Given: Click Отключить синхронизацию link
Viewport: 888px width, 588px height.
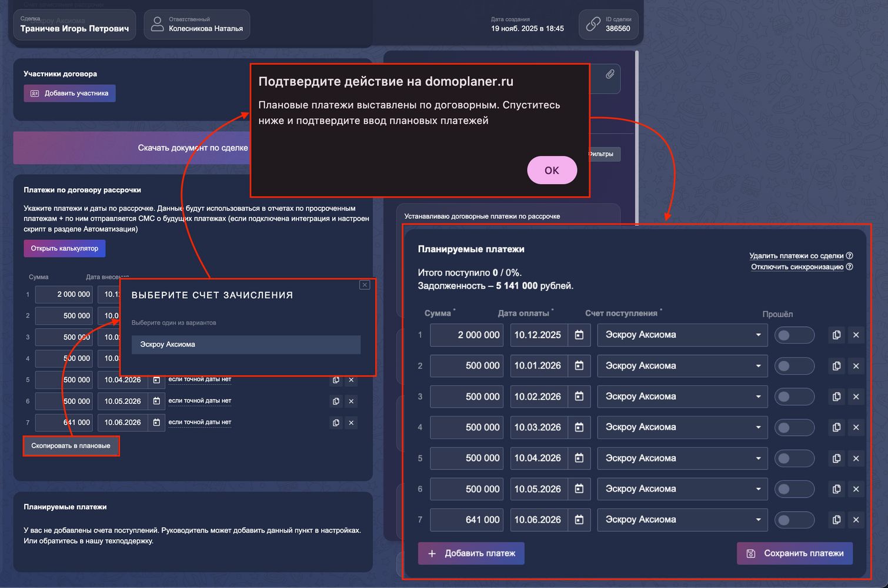Looking at the screenshot, I should coord(797,267).
